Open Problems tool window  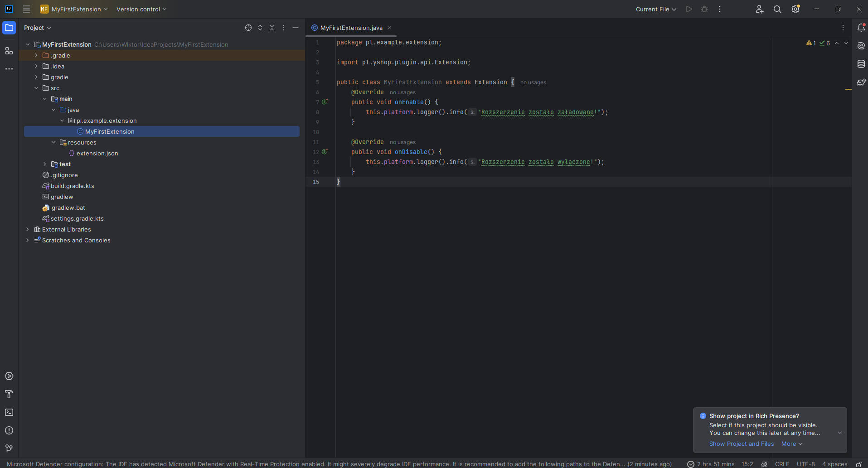(9, 430)
